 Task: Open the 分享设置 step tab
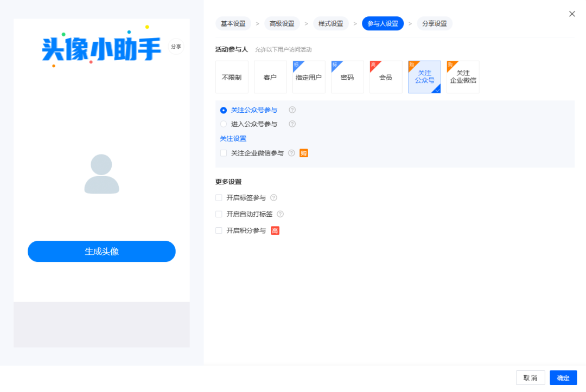click(x=434, y=23)
